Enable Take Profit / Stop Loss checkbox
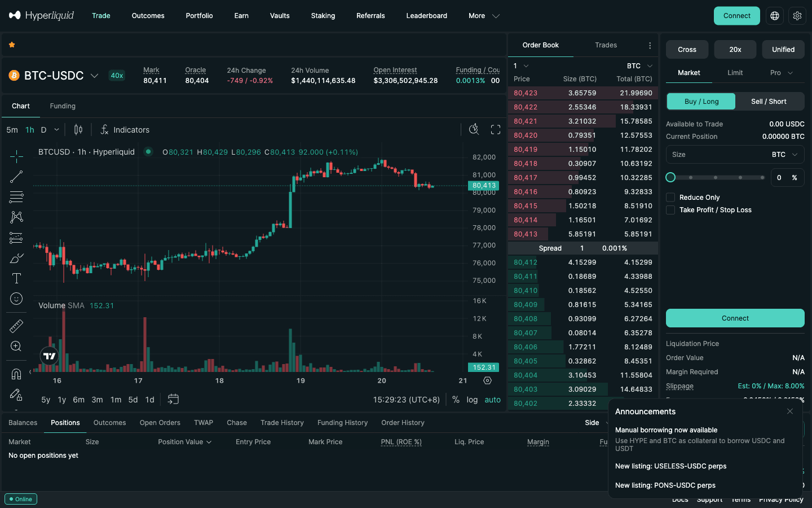This screenshot has width=812, height=508. 670,210
